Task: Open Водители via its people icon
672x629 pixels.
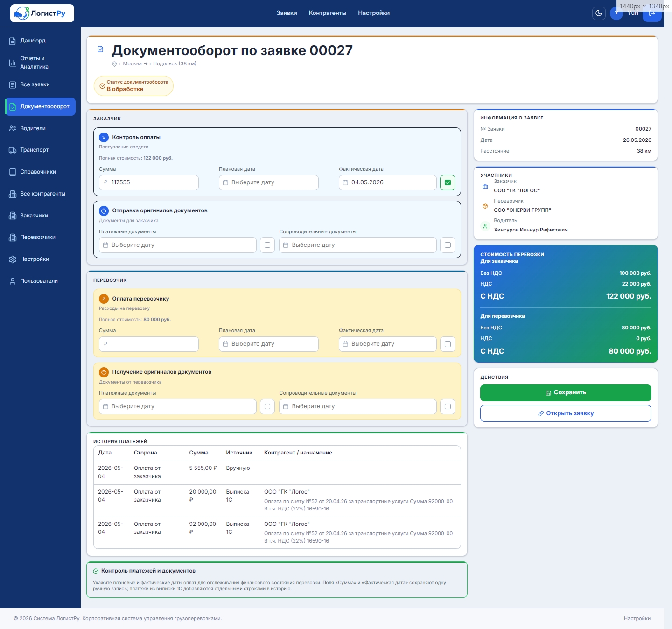Action: click(x=13, y=128)
